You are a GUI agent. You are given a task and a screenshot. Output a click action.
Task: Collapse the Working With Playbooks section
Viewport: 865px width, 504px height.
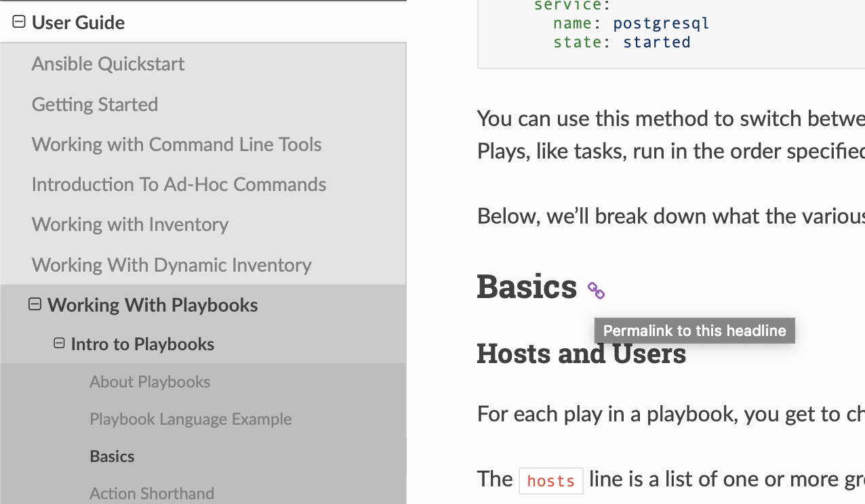(x=34, y=304)
